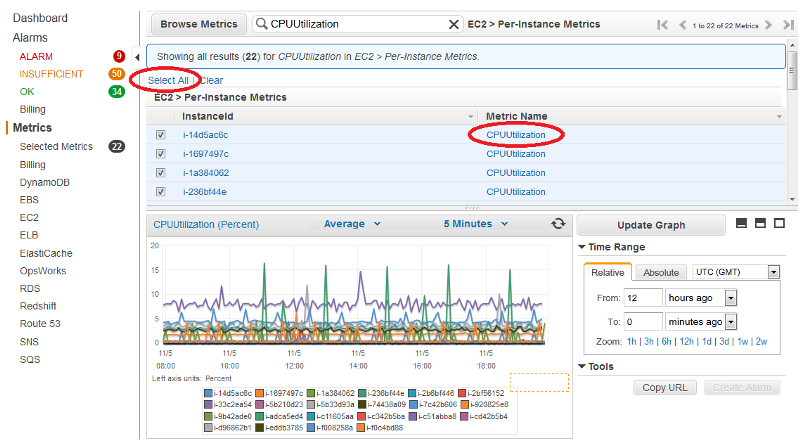The height and width of the screenshot is (440, 800).
Task: Click the green OK count badge 34
Action: tap(117, 92)
